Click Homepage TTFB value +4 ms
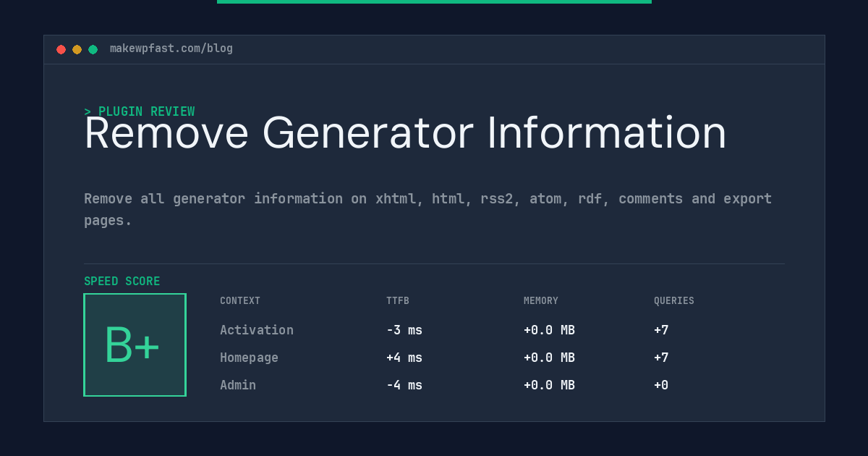Screen dimensions: 868x456 click(x=404, y=358)
